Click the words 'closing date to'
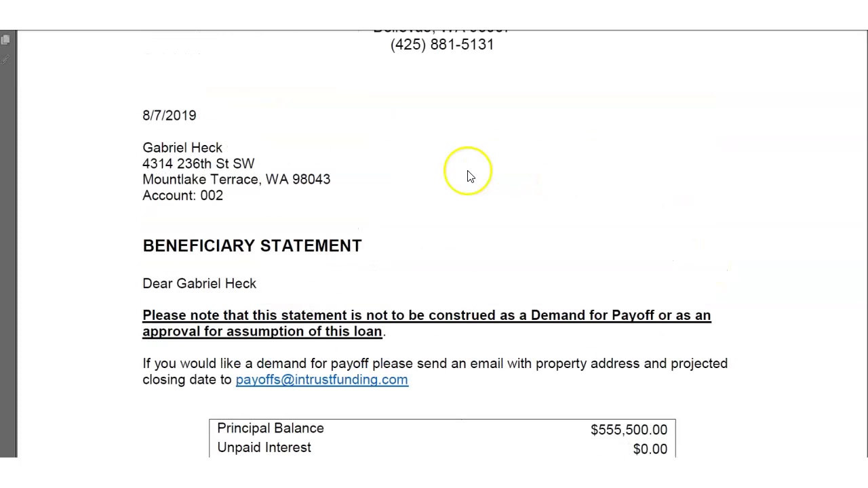 click(x=187, y=380)
